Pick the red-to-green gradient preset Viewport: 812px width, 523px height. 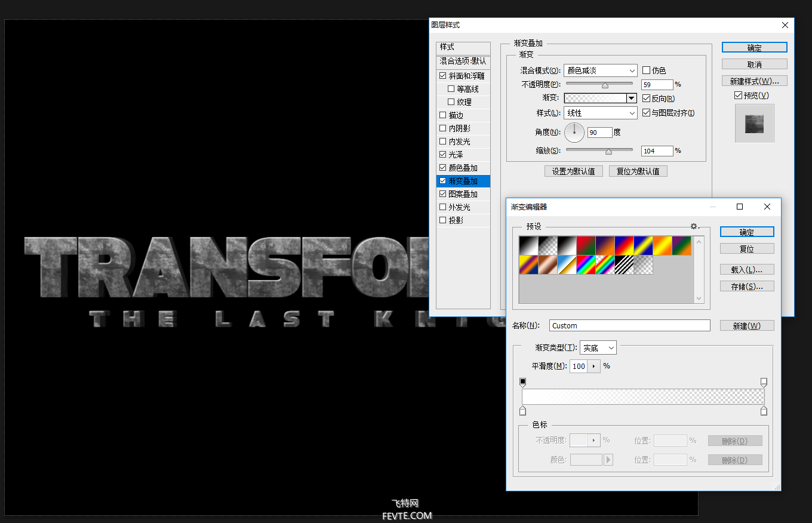coord(586,246)
